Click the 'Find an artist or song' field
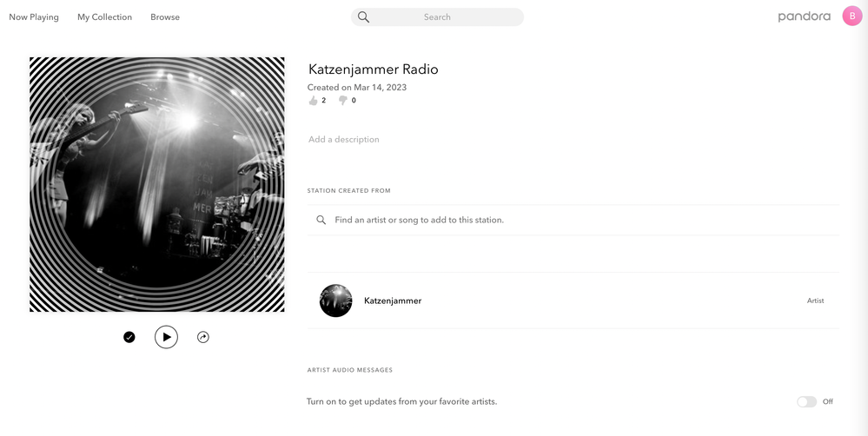Image resolution: width=868 pixels, height=436 pixels. [573, 220]
